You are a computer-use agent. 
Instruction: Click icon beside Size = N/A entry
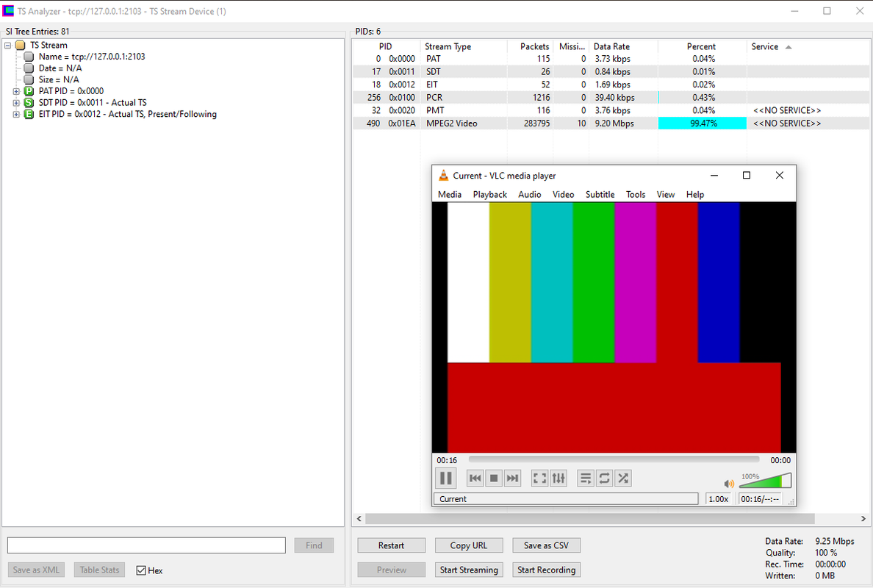click(29, 79)
